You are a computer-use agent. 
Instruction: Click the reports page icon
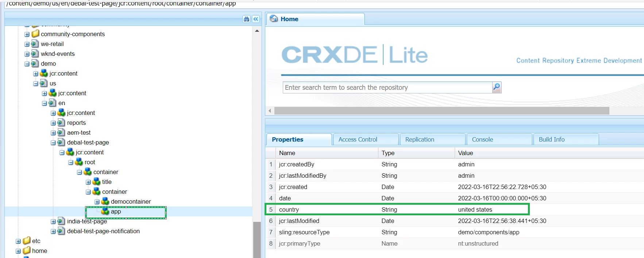coord(61,123)
